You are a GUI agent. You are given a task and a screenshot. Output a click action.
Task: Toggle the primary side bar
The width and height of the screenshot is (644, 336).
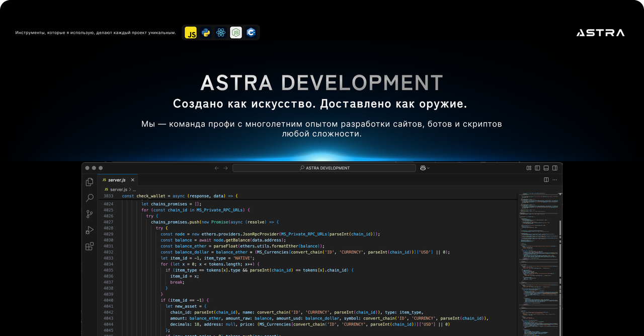click(x=537, y=168)
